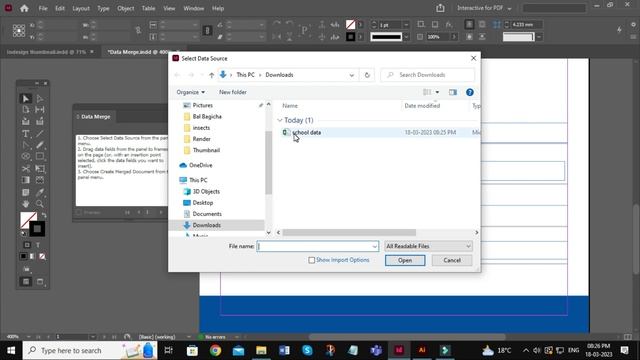Screen dimensions: 640x360
Task: Select the Note tool
Action: tap(25, 192)
